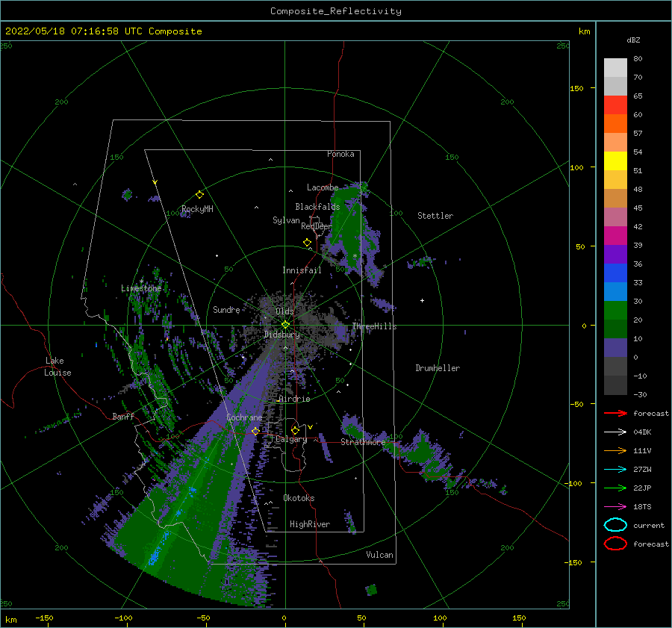Image resolution: width=672 pixels, height=628 pixels.
Task: Click the magenta 18TS arrow icon
Action: pyautogui.click(x=615, y=506)
